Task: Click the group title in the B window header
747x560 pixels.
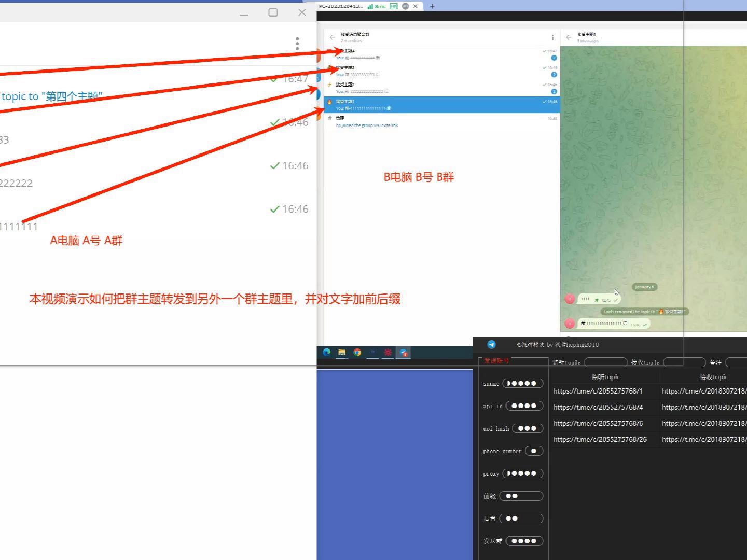Action: pos(355,34)
